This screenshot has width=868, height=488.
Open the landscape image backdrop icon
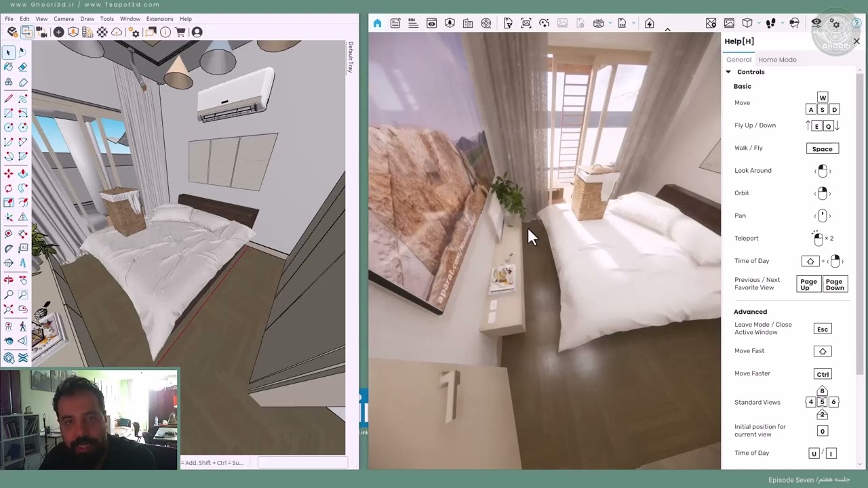(729, 23)
